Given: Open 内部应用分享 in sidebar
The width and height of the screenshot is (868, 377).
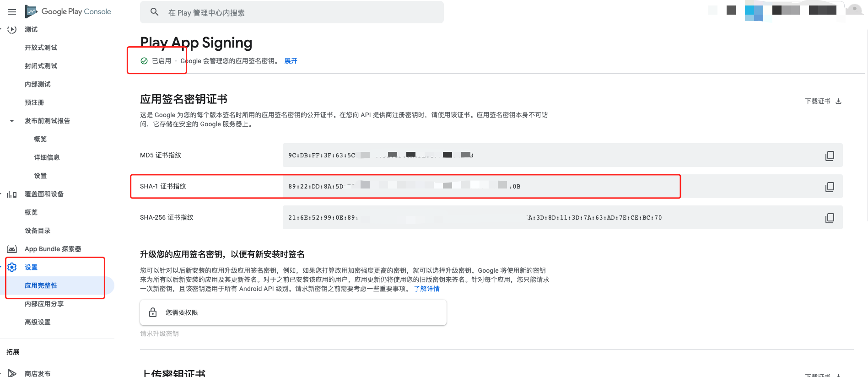Looking at the screenshot, I should [44, 304].
